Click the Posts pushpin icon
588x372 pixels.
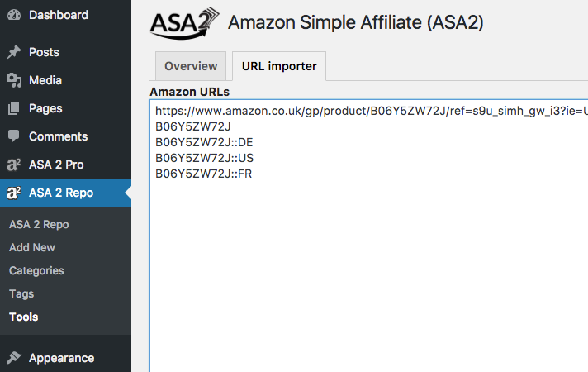point(14,52)
